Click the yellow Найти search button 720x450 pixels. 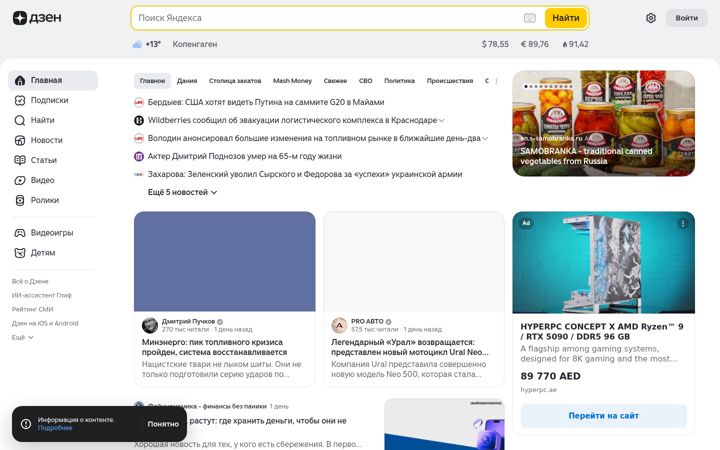point(566,18)
